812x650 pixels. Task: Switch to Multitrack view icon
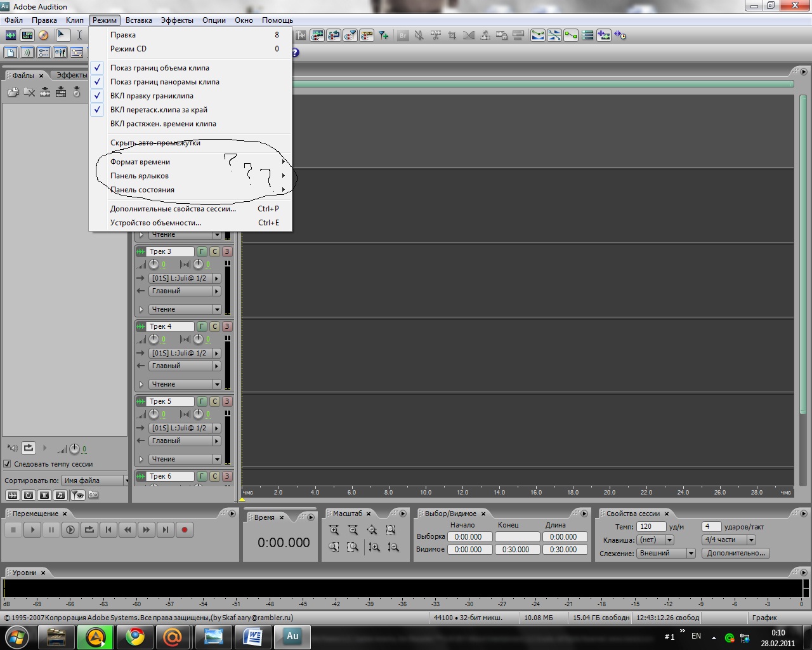pyautogui.click(x=27, y=36)
